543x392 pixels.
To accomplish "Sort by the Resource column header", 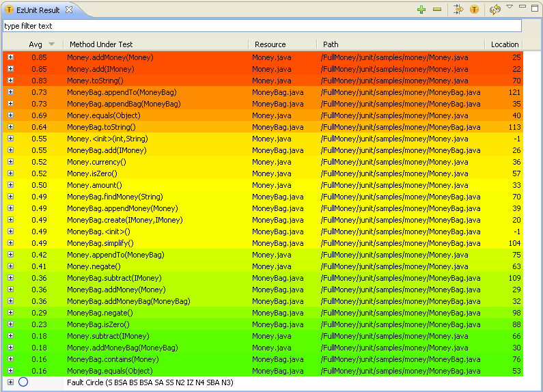I will (x=270, y=44).
